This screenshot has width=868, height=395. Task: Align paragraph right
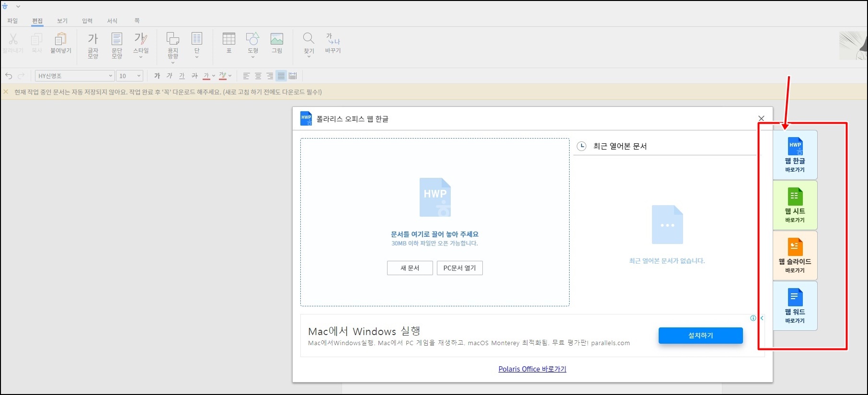click(270, 76)
